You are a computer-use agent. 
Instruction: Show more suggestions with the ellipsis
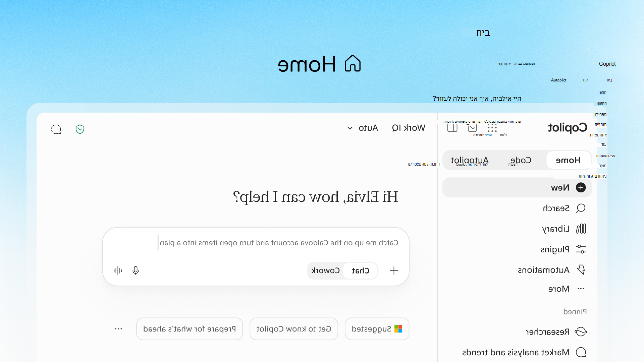click(x=118, y=329)
